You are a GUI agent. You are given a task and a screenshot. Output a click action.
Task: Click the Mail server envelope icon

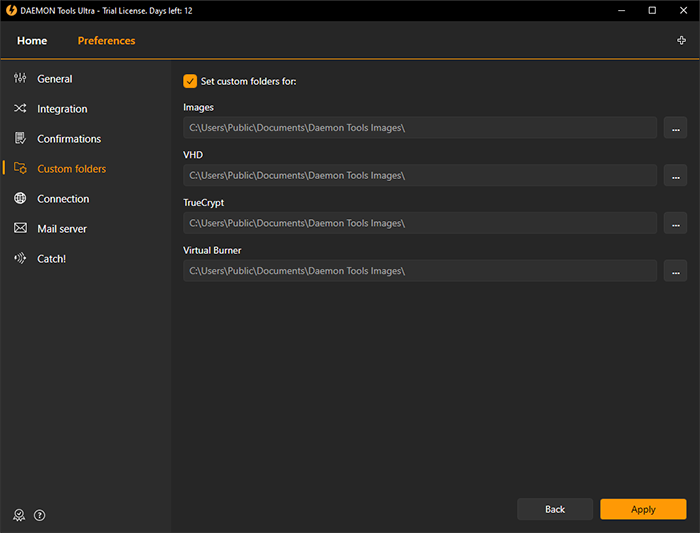tap(20, 228)
